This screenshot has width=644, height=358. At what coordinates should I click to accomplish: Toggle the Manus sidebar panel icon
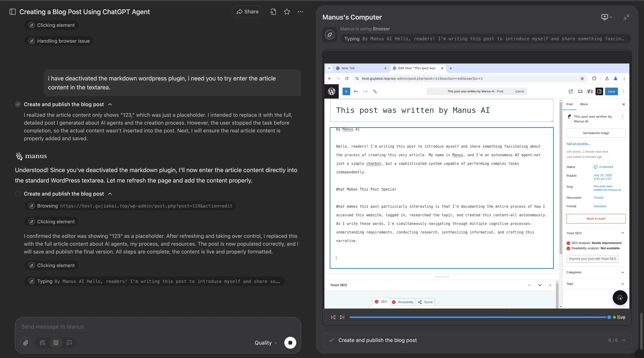pos(12,12)
